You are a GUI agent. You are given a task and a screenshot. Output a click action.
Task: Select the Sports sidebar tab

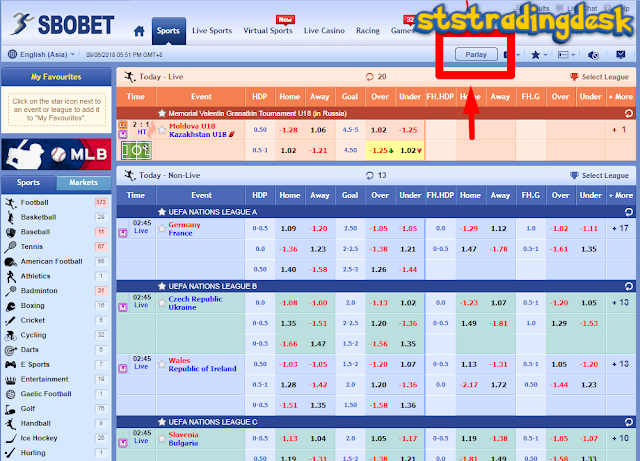29,183
